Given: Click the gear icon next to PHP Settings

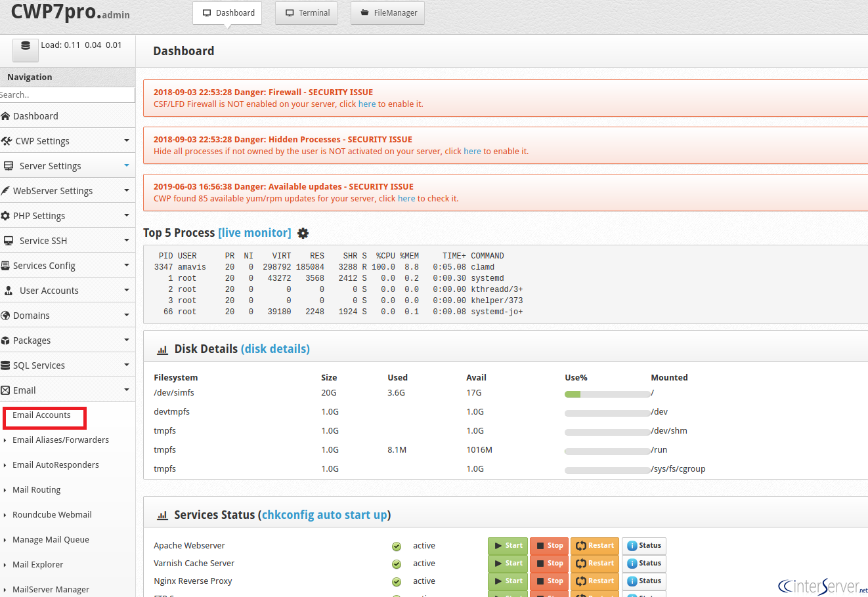Looking at the screenshot, I should pos(5,216).
